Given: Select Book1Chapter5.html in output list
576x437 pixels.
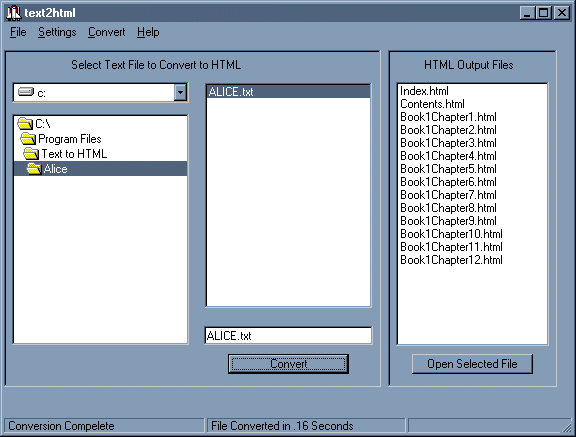Looking at the screenshot, I should coord(448,169).
